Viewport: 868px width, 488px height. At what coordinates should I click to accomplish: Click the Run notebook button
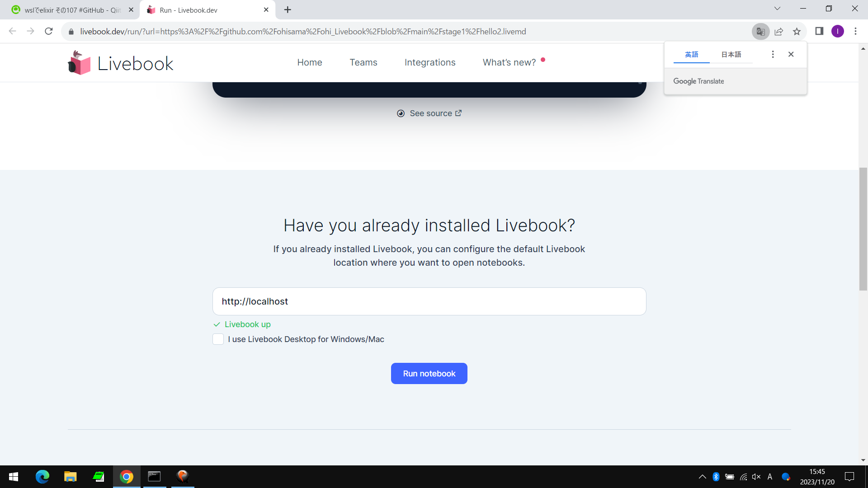429,374
